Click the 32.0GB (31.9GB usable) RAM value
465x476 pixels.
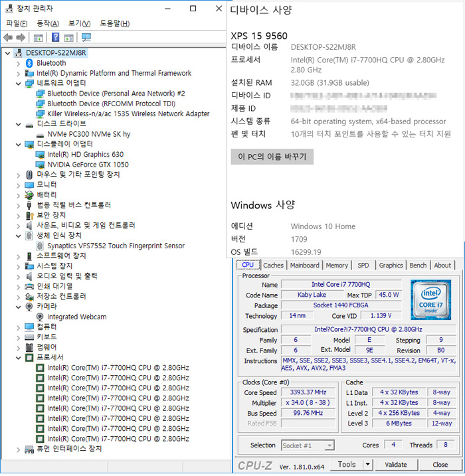point(330,83)
